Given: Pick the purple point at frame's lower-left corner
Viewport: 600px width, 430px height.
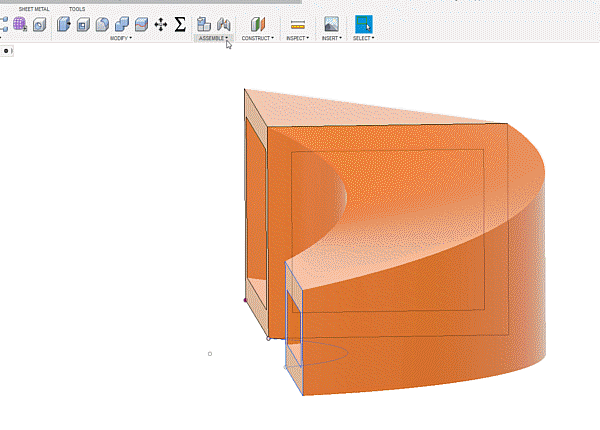Looking at the screenshot, I should tap(245, 300).
